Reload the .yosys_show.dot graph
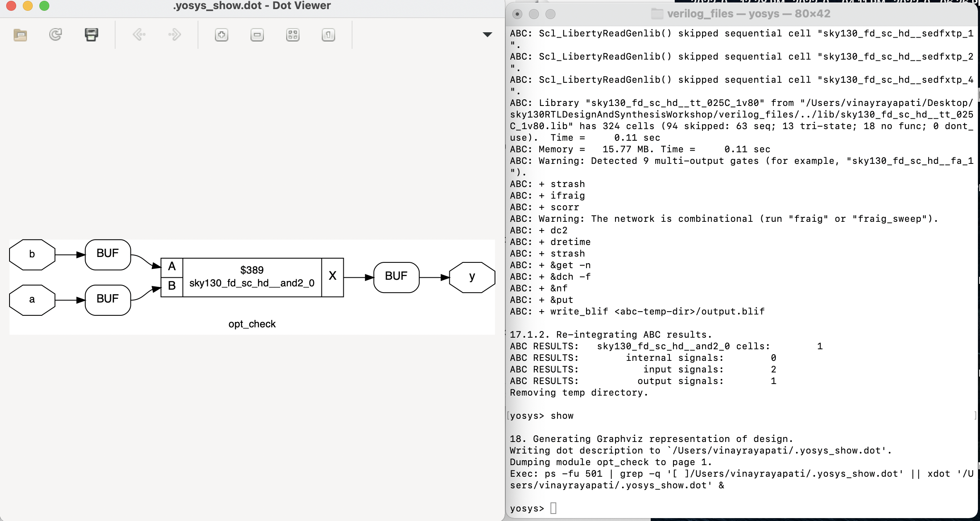 click(x=56, y=35)
